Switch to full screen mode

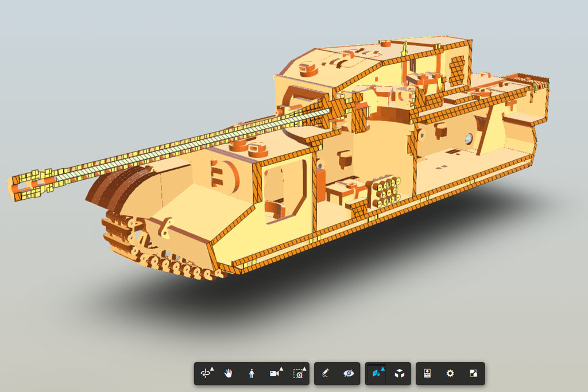(x=473, y=373)
